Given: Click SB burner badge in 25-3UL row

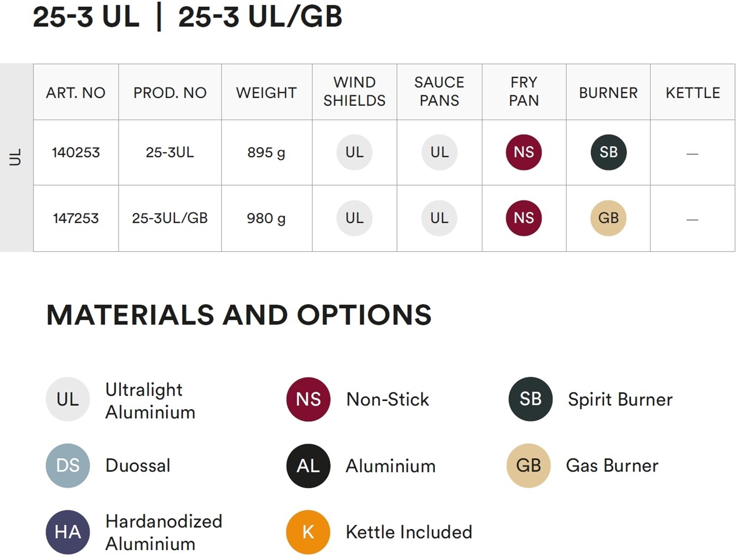Looking at the screenshot, I should (x=608, y=152).
